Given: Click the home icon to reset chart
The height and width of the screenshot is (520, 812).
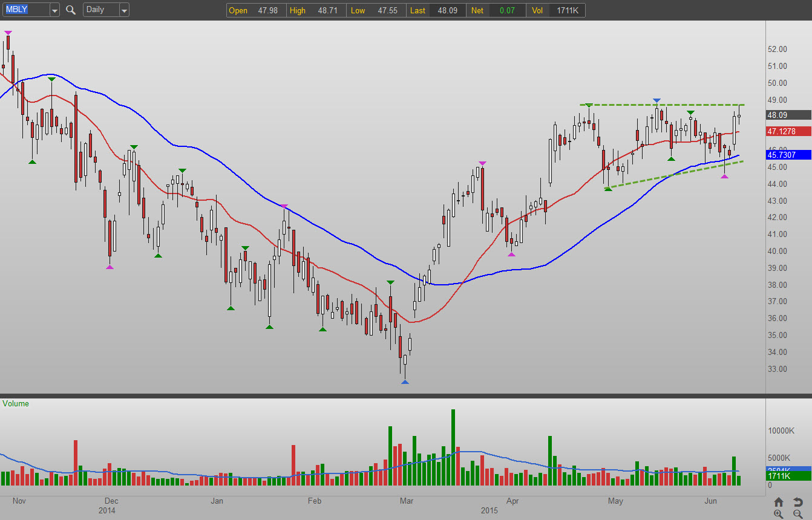Looking at the screenshot, I should point(779,502).
